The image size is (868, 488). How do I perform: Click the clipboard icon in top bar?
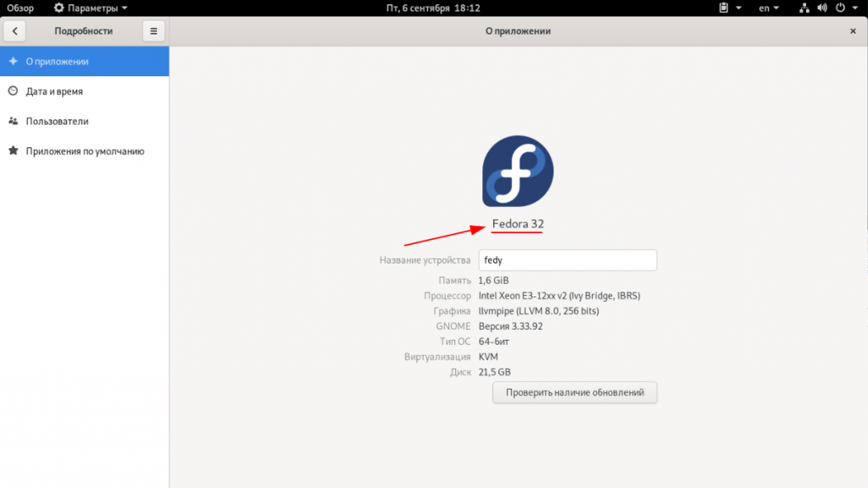click(x=724, y=8)
